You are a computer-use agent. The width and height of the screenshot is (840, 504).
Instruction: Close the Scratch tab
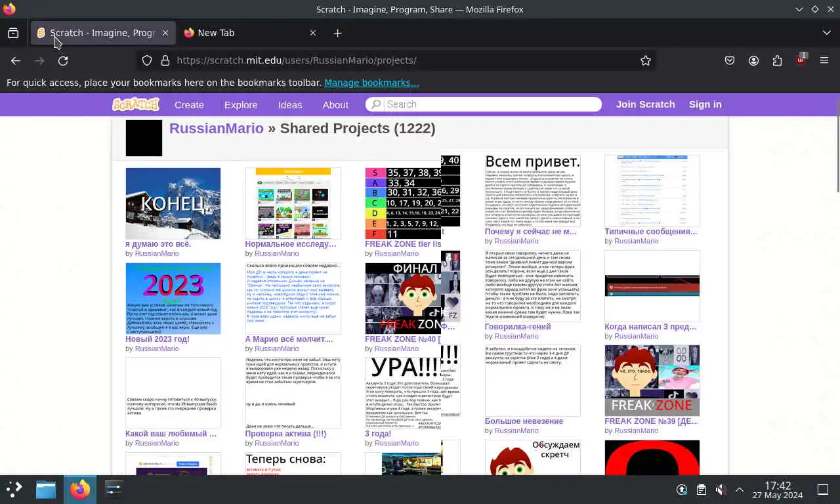tap(165, 33)
